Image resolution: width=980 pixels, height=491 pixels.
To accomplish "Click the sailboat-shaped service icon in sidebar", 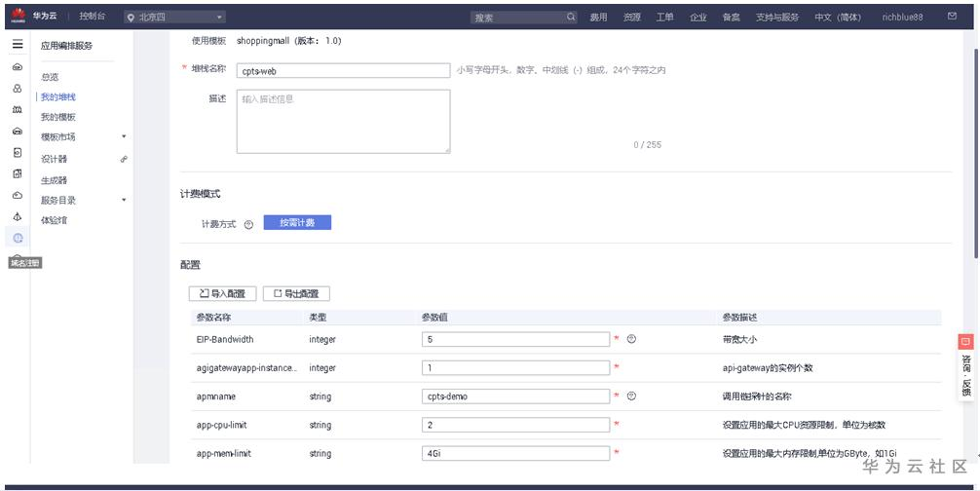I will coord(18,217).
